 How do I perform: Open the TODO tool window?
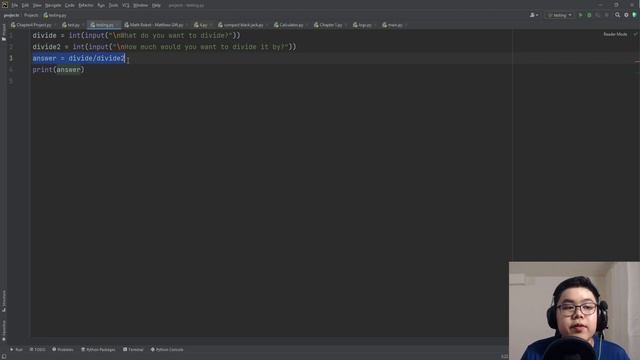pos(37,350)
